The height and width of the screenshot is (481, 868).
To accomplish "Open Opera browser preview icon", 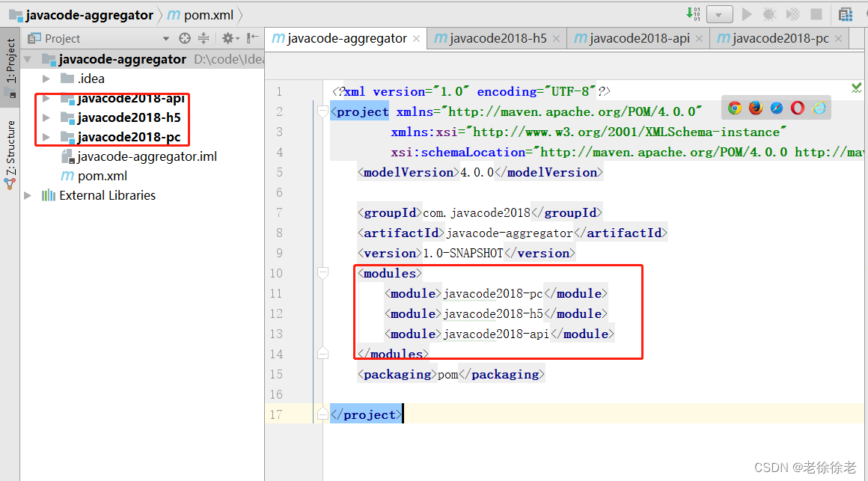I will tap(798, 108).
